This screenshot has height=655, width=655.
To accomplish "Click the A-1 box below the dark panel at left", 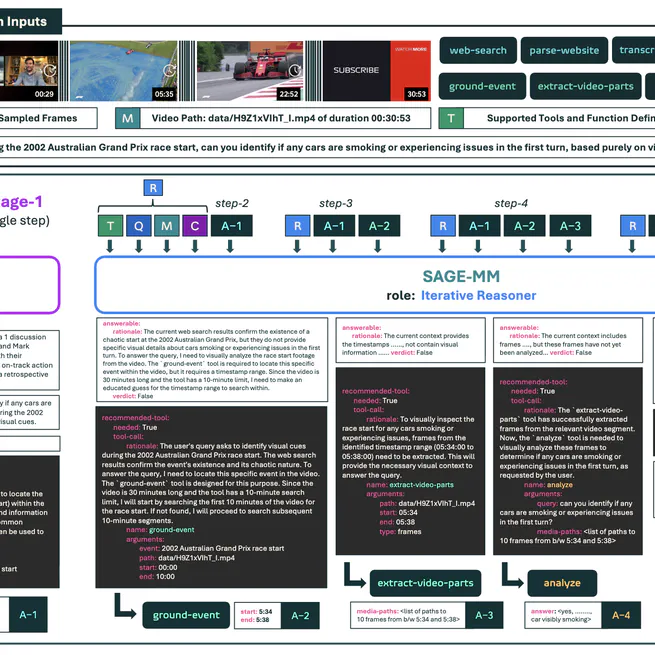I will (28, 614).
